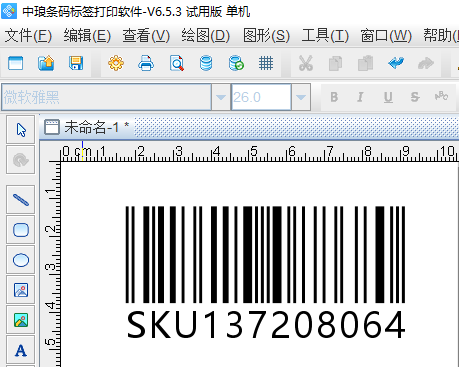Select the vector image insert tool
The image size is (459, 367).
click(x=21, y=290)
